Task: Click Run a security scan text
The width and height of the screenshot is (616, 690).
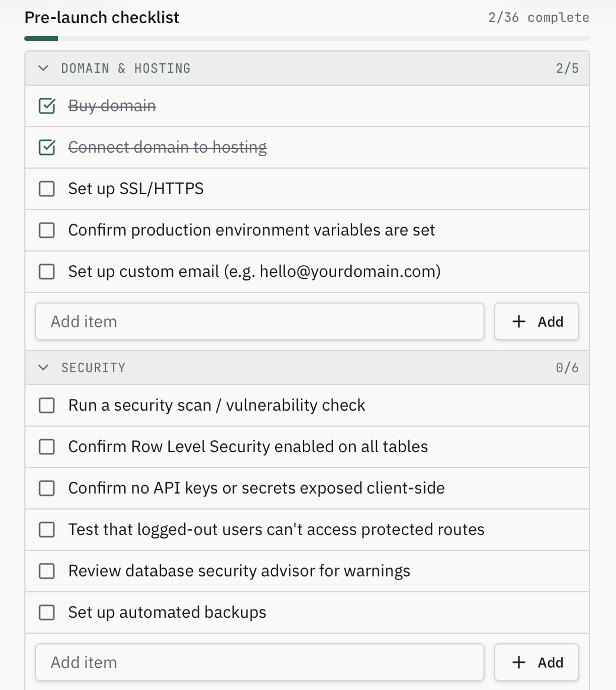Action: click(217, 405)
